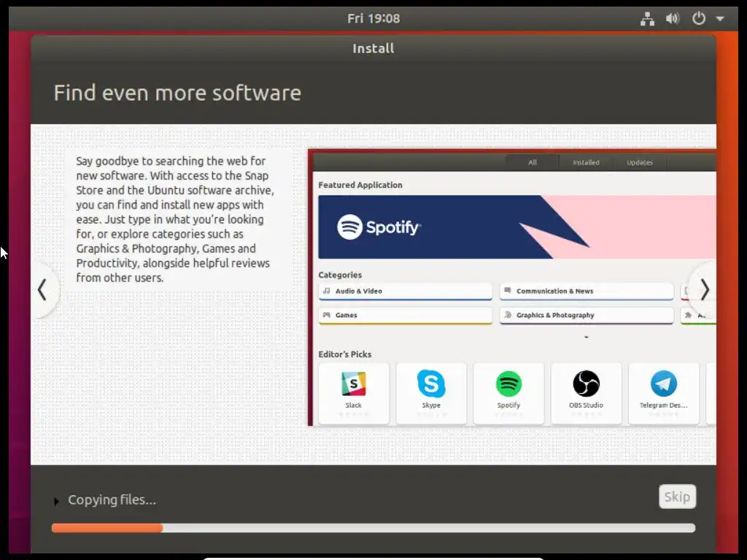Click the Slack label text
Image resolution: width=747 pixels, height=560 pixels.
[354, 405]
